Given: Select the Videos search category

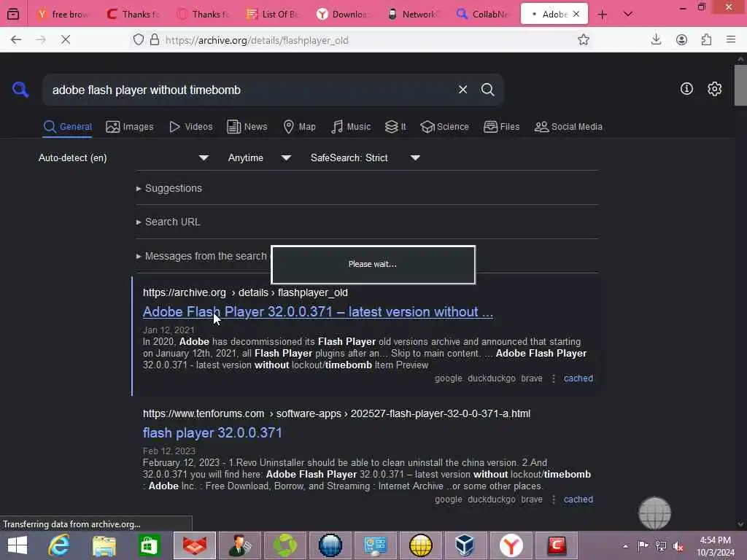Looking at the screenshot, I should tap(190, 127).
